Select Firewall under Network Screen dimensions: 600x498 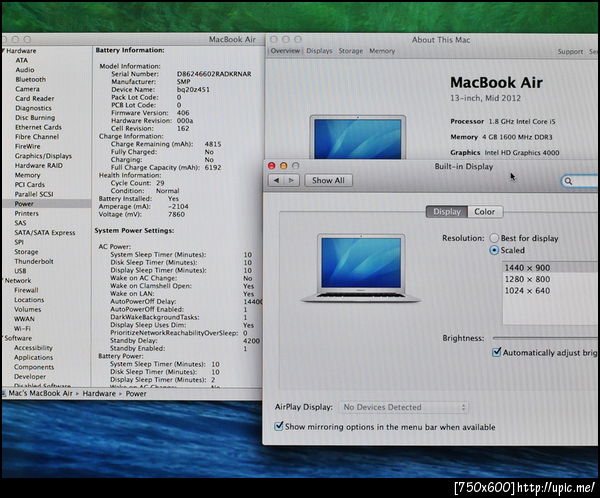[26, 290]
